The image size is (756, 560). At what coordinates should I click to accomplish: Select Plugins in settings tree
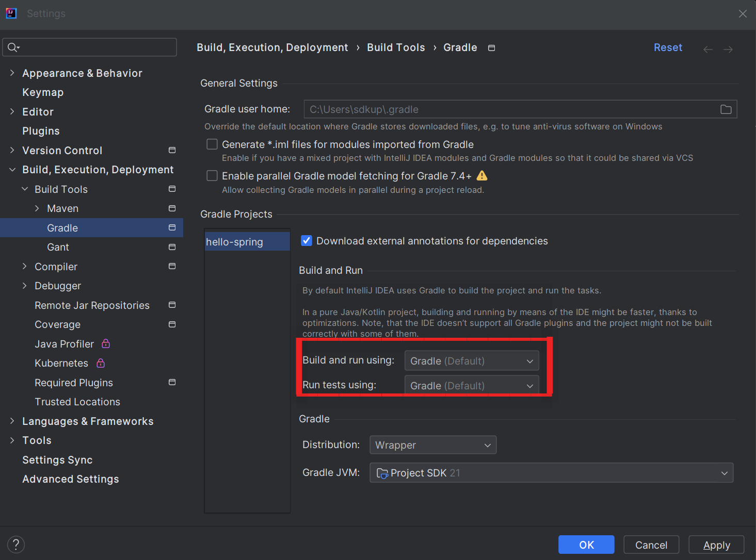(x=41, y=131)
